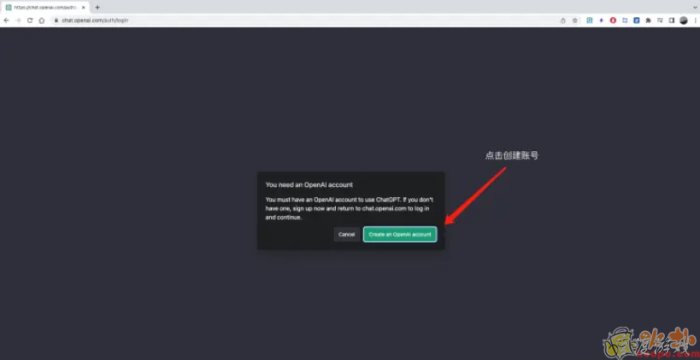The image size is (700, 360).
Task: Open the dark blue square extension
Action: tap(637, 21)
